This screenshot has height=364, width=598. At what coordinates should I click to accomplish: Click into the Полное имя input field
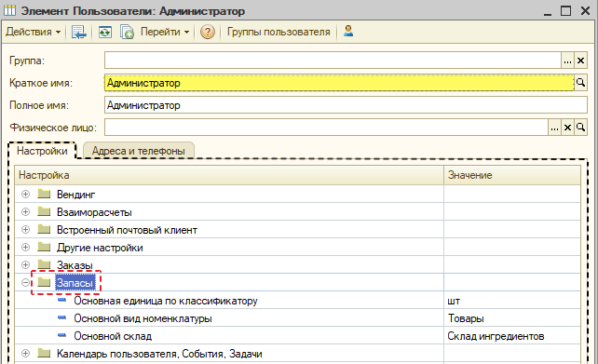pyautogui.click(x=346, y=105)
